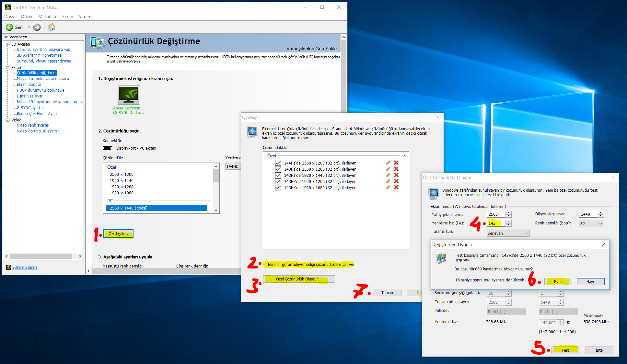This screenshot has width=627, height=364.
Task: Open the Renk derinliği (bpp) dropdown
Action: pyautogui.click(x=591, y=223)
